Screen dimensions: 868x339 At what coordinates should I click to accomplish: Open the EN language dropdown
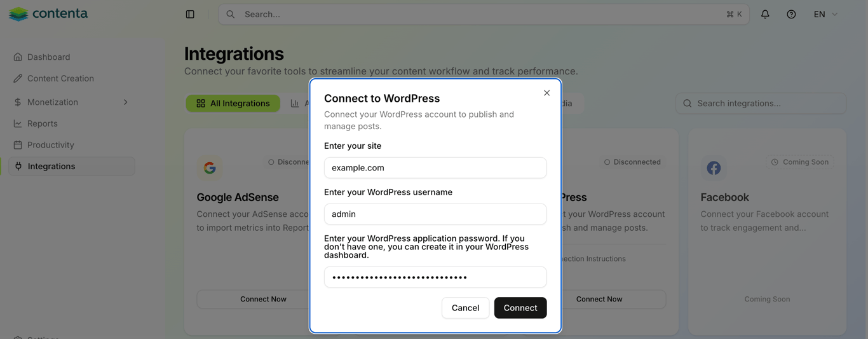coord(825,14)
